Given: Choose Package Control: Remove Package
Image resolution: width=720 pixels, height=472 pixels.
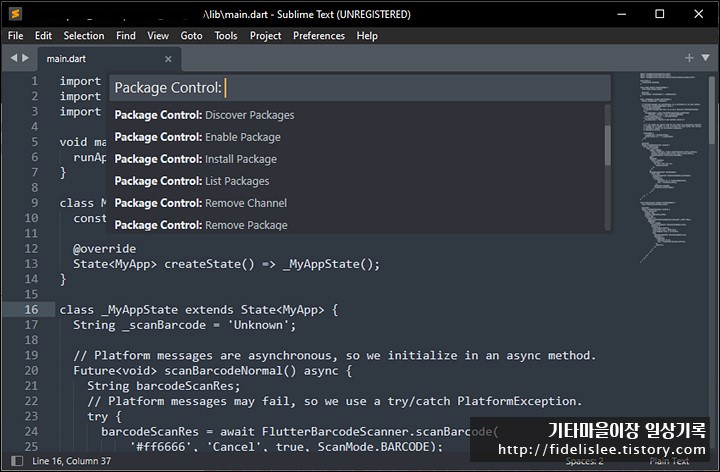Looking at the screenshot, I should [x=357, y=225].
